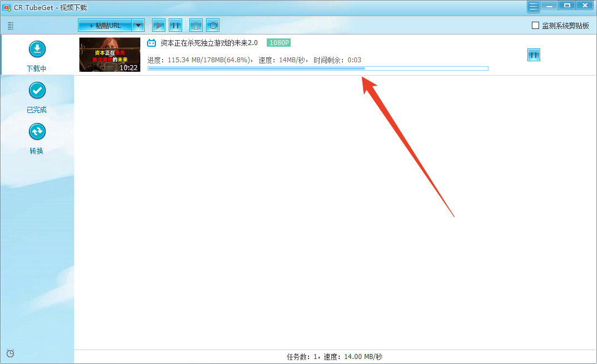Click the download progress bar
This screenshot has width=597, height=364.
tap(317, 68)
